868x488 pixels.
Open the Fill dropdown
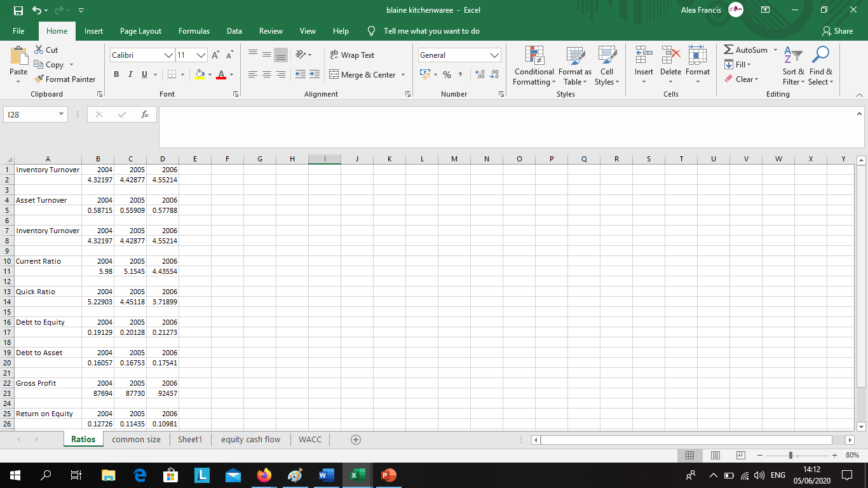click(x=738, y=65)
